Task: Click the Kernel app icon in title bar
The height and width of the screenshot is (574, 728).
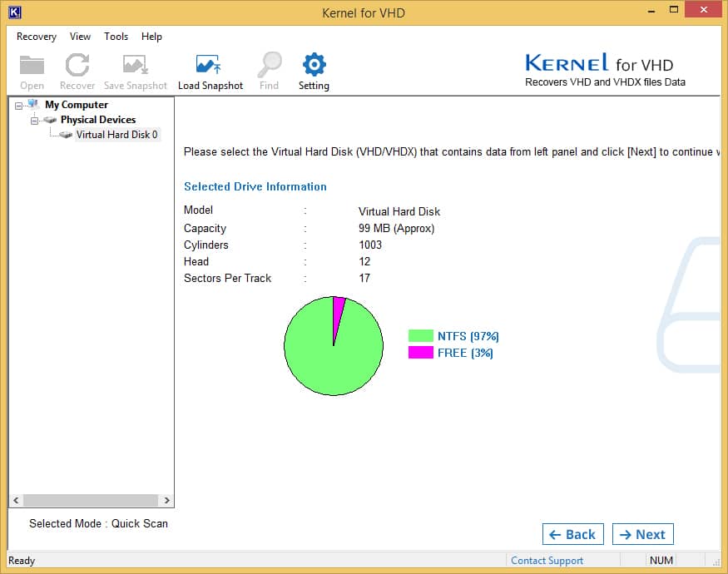Action: (x=14, y=12)
